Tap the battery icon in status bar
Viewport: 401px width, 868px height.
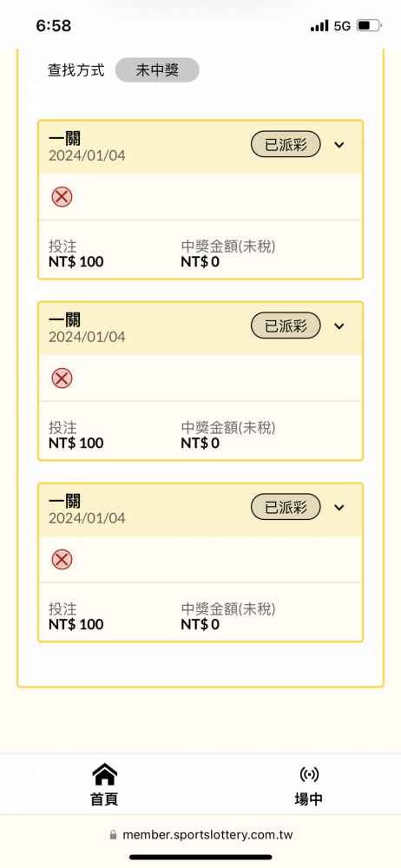369,25
